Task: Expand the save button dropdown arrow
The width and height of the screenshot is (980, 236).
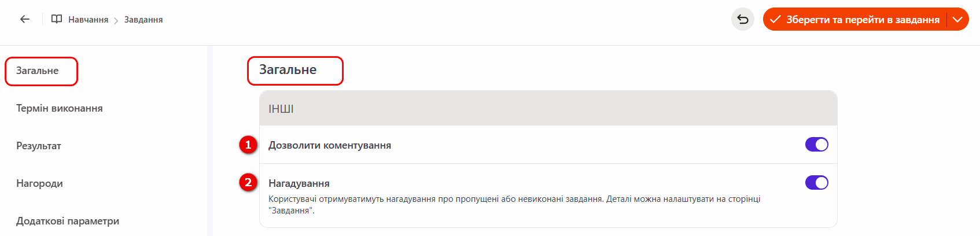Action: click(x=957, y=20)
